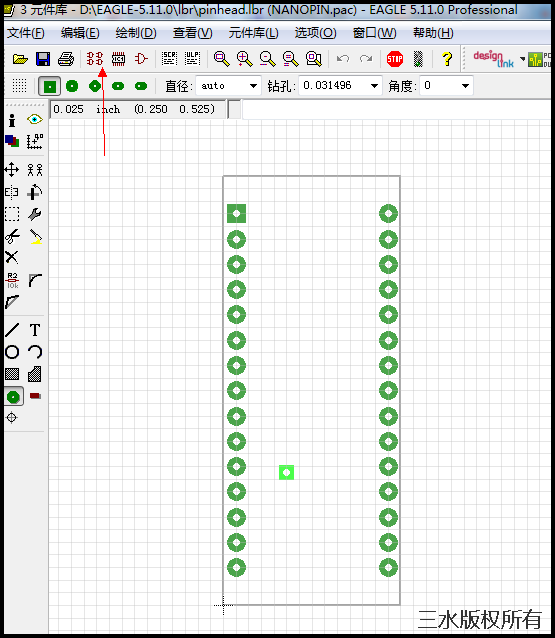
Task: Select the Paste tool
Action: point(36,237)
